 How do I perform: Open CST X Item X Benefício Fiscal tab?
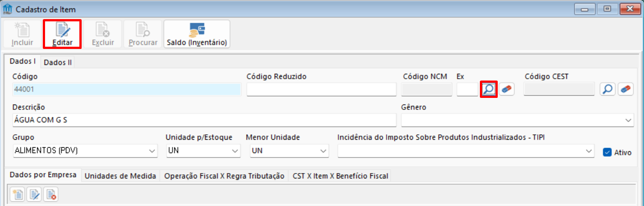(x=340, y=176)
